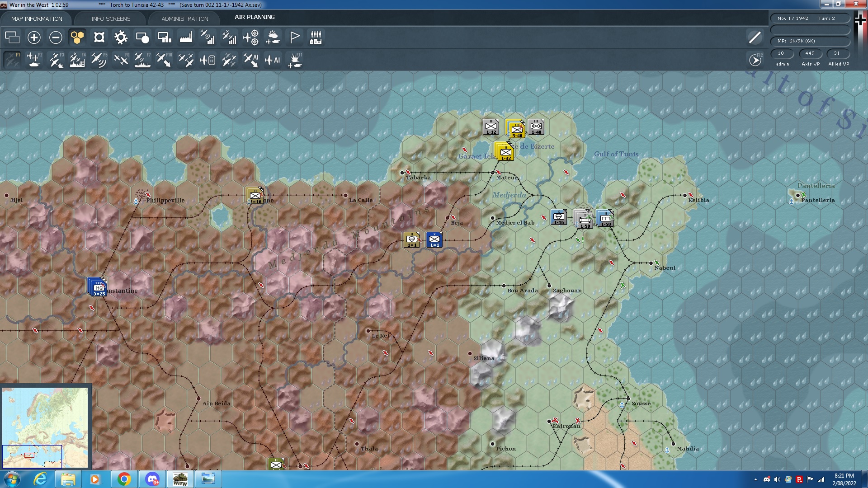
Task: Click the plane with target crosshairs icon
Action: pyautogui.click(x=251, y=38)
